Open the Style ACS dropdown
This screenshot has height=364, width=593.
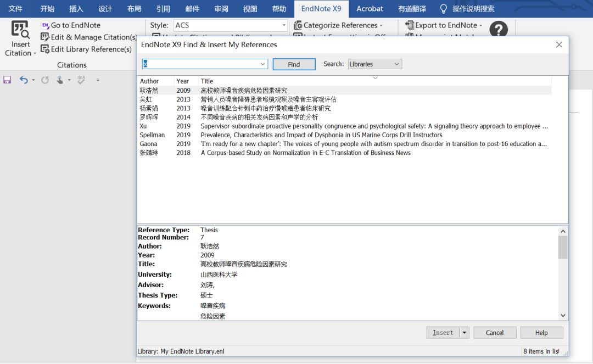pyautogui.click(x=284, y=25)
